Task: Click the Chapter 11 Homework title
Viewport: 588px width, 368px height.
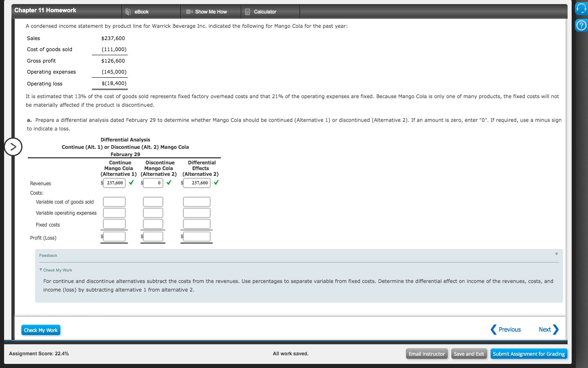Action: [45, 10]
